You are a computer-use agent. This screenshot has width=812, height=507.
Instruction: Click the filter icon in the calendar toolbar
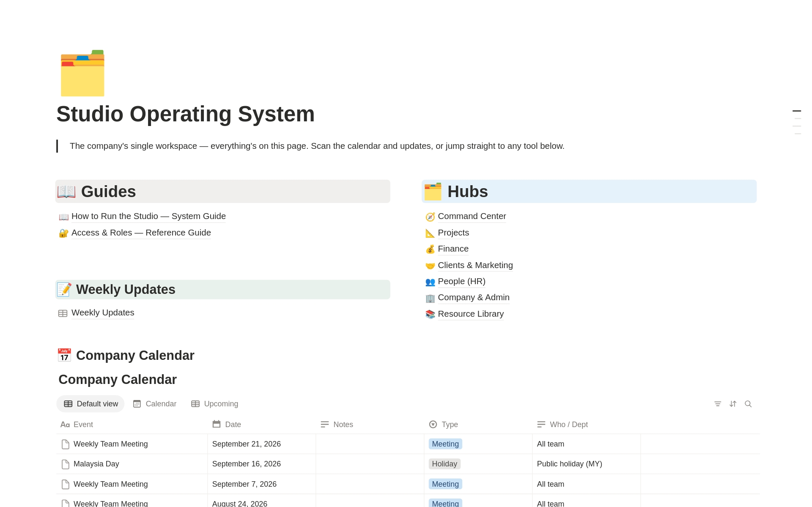pyautogui.click(x=718, y=404)
